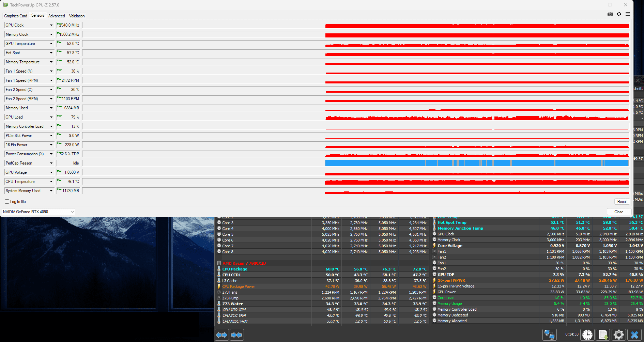Click the clock icon beside Core 5
The height and width of the screenshot is (342, 644).
click(x=219, y=234)
